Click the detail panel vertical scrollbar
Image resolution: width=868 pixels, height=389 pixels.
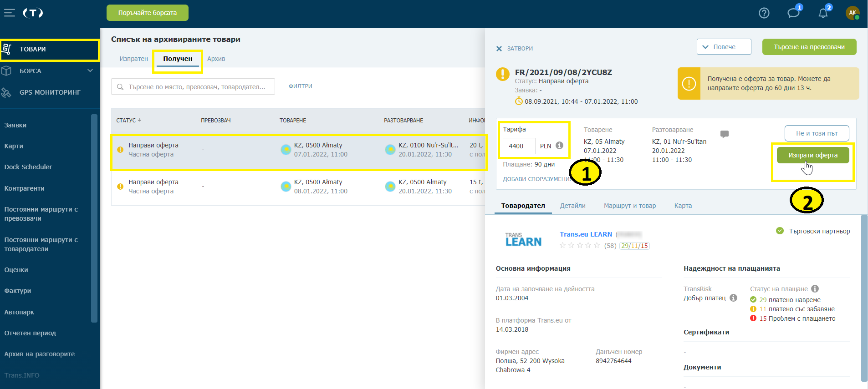864,298
